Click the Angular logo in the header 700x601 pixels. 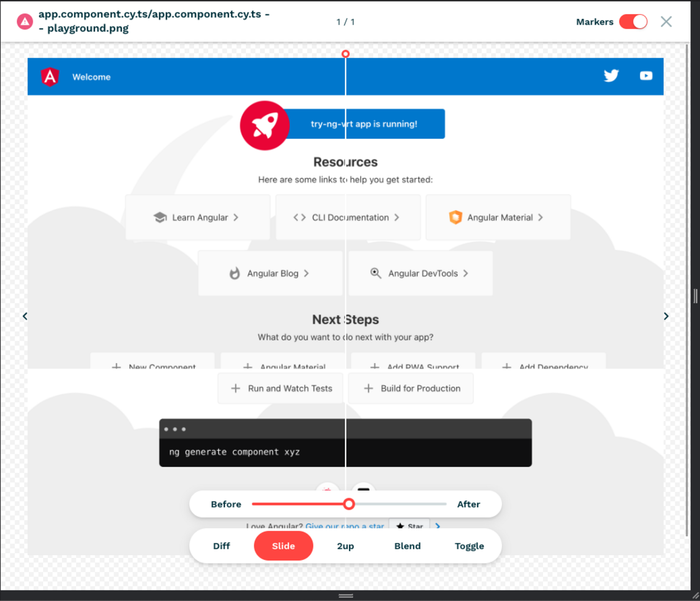50,77
